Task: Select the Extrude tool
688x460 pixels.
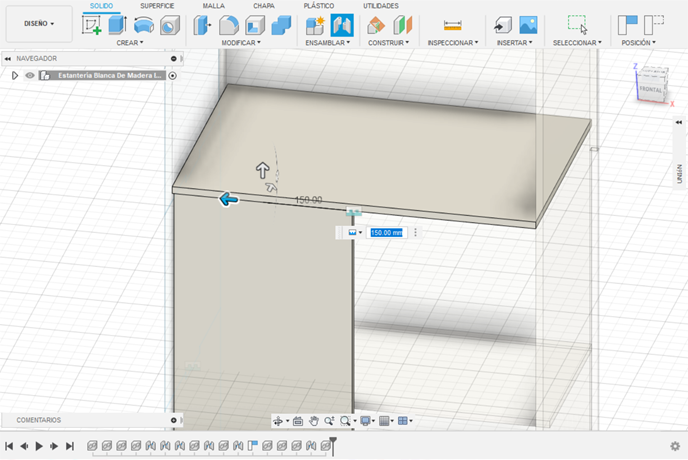Action: [x=118, y=25]
